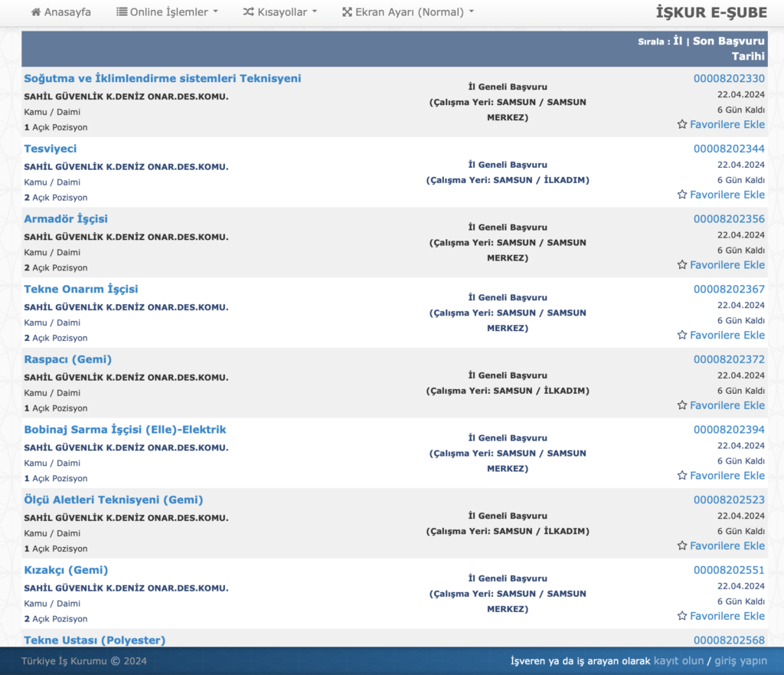Toggle favorite star for Armadör İşçisi listing
Screen dimensions: 784x675
[x=682, y=265]
